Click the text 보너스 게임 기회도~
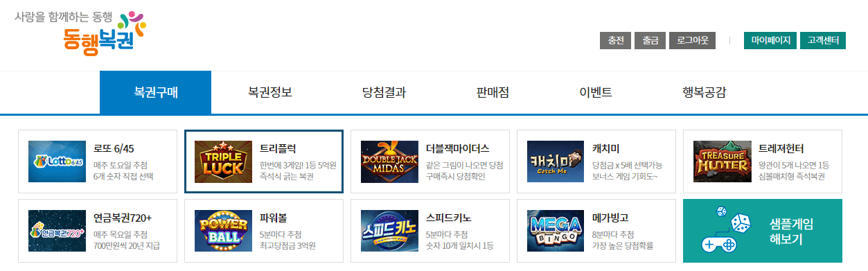868x271 pixels. [625, 176]
